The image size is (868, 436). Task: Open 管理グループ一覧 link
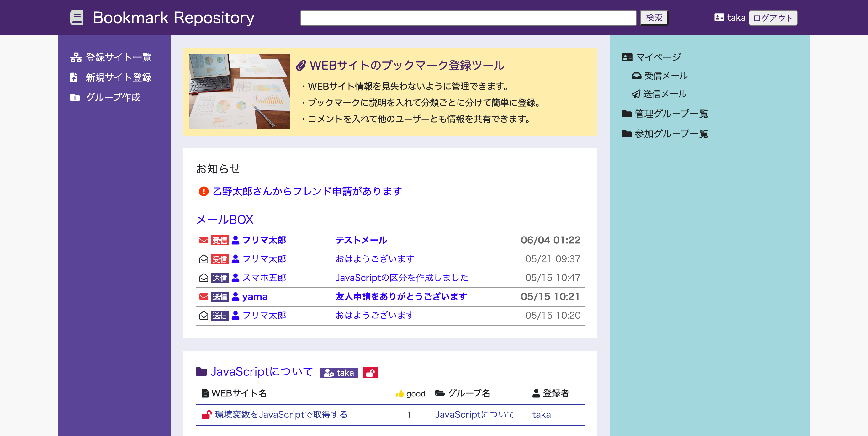[671, 114]
